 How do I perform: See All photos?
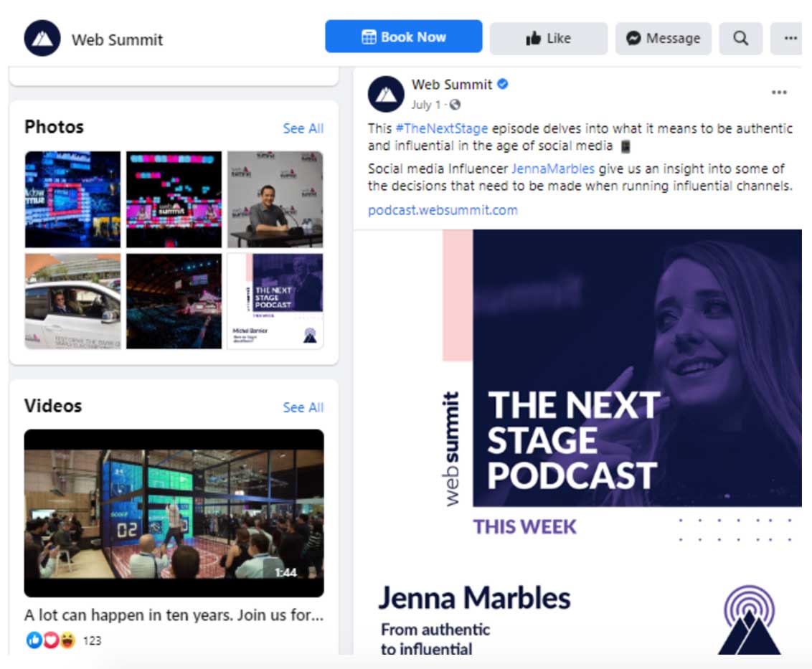point(303,128)
